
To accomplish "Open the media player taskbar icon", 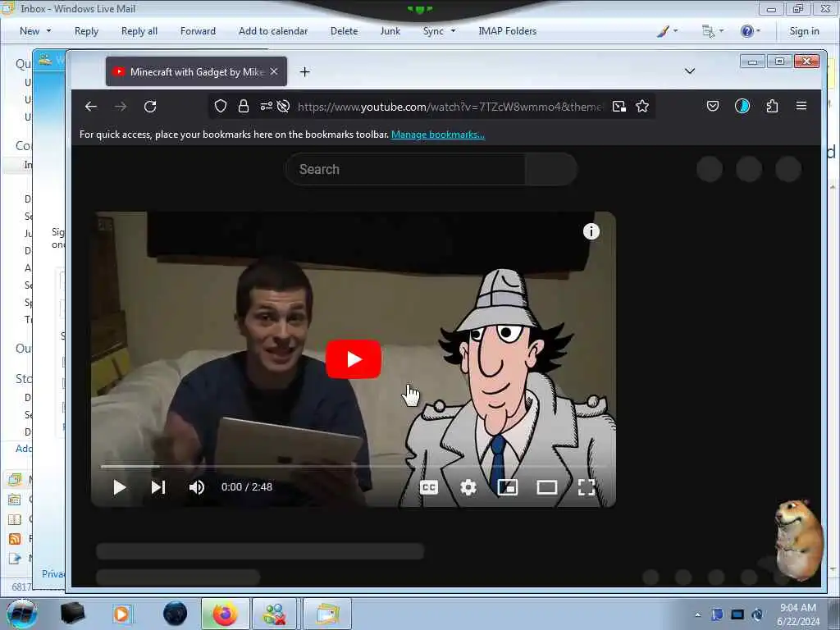I will pos(121,614).
